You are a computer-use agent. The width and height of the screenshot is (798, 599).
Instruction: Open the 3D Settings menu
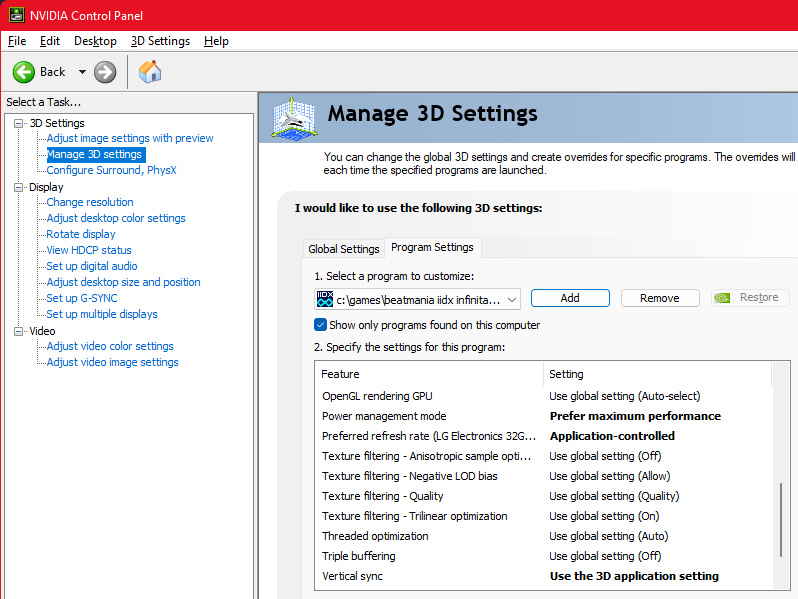point(160,41)
